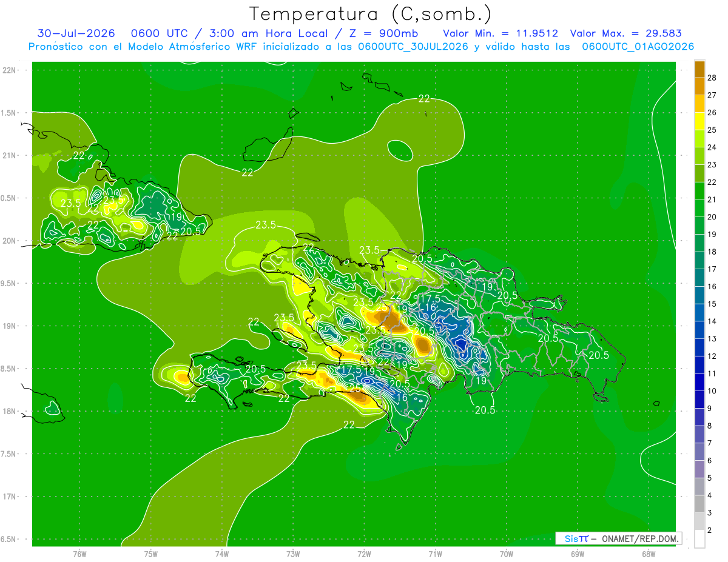
Task: Click latitude axis label "17N"
Action: (10, 497)
